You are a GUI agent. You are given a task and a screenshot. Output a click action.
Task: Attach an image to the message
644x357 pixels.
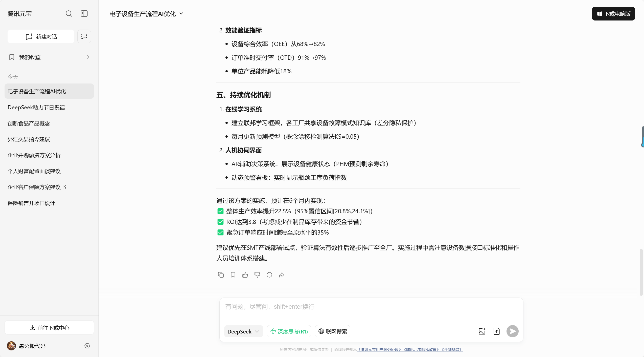(x=482, y=331)
